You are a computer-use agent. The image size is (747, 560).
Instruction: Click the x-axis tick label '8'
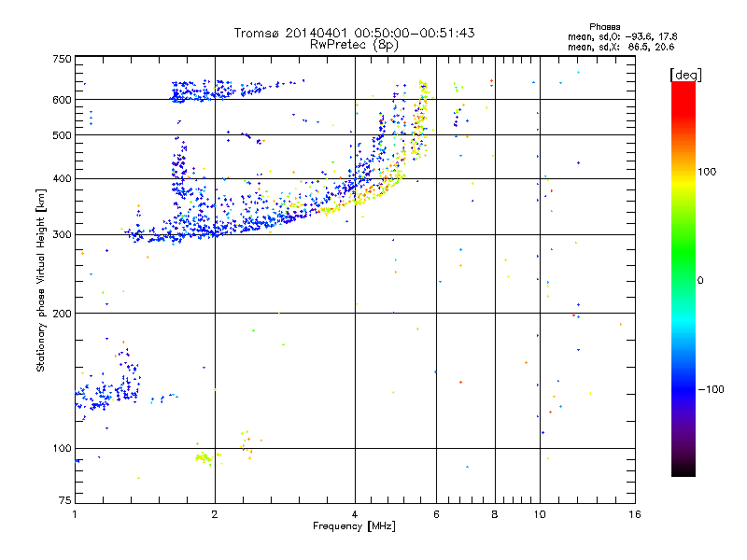[495, 514]
